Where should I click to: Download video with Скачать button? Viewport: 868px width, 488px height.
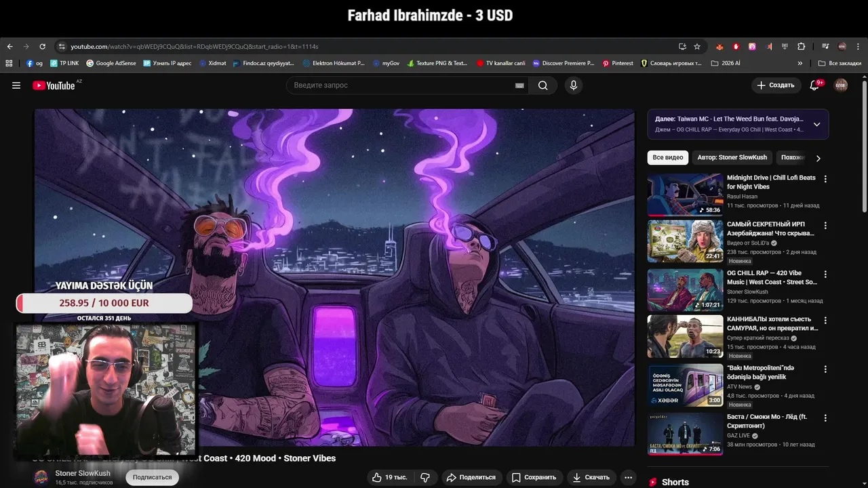tap(591, 477)
